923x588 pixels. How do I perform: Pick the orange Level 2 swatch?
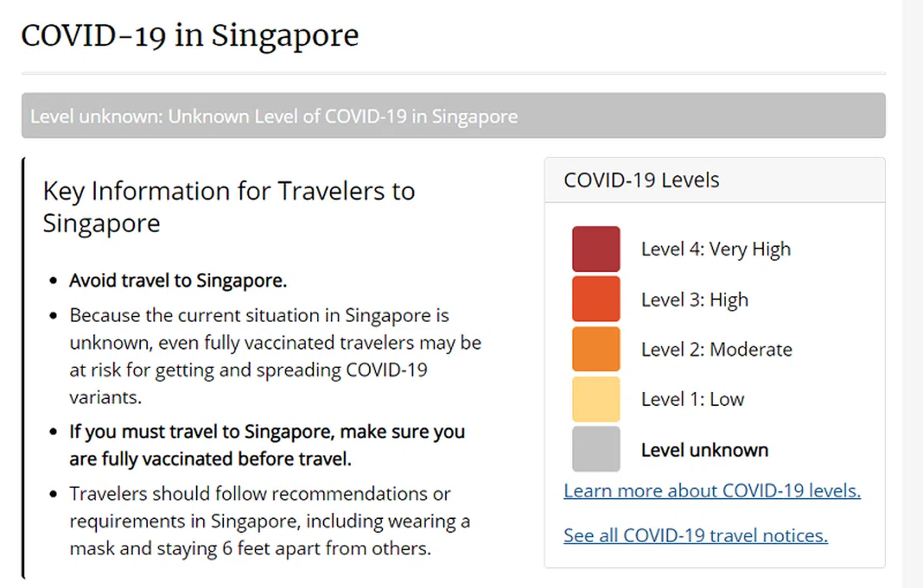click(595, 349)
